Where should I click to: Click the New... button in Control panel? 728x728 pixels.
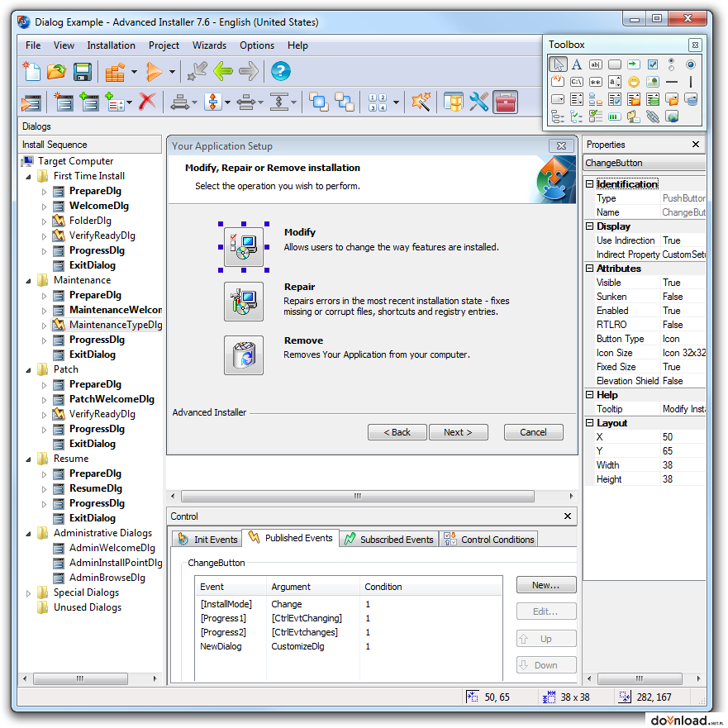pos(546,585)
